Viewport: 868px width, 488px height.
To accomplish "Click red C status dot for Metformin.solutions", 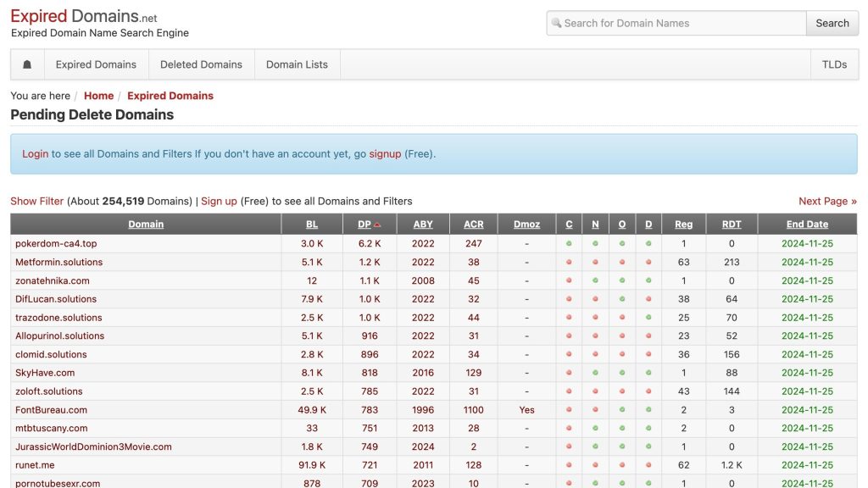I will pos(569,263).
